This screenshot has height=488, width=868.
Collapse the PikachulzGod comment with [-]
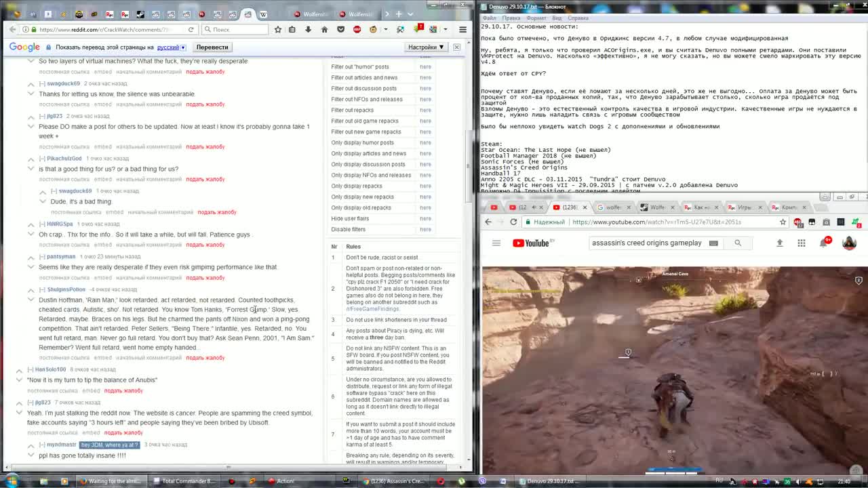[x=42, y=159]
